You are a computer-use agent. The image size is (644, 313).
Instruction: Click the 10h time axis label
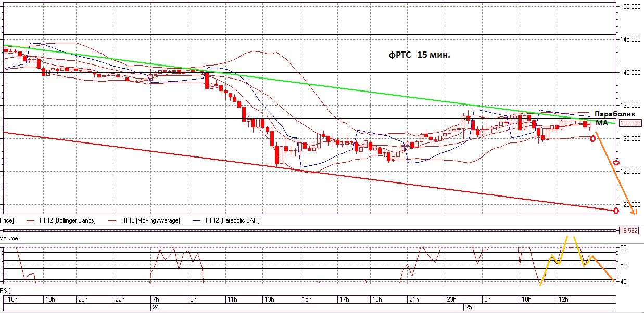tap(526, 300)
